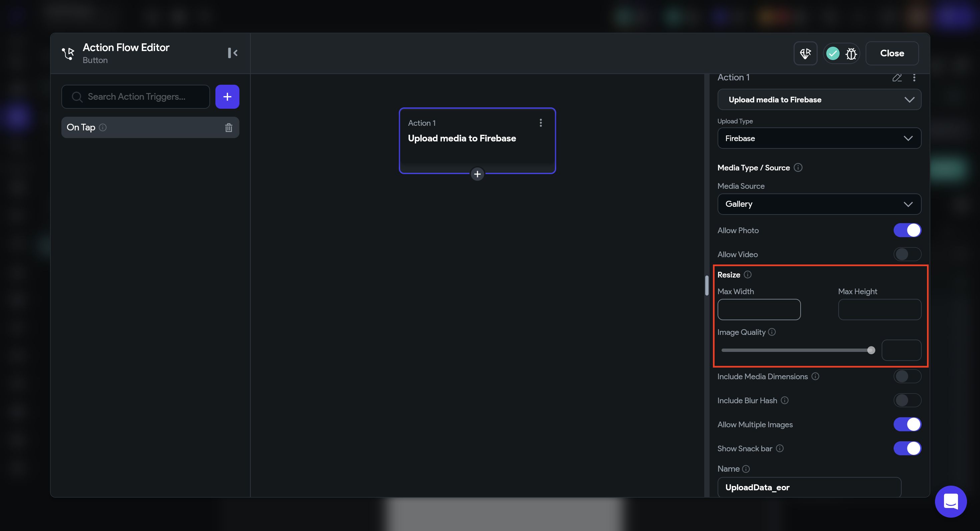Image resolution: width=980 pixels, height=531 pixels.
Task: Click the purple add trigger plus button
Action: (227, 97)
